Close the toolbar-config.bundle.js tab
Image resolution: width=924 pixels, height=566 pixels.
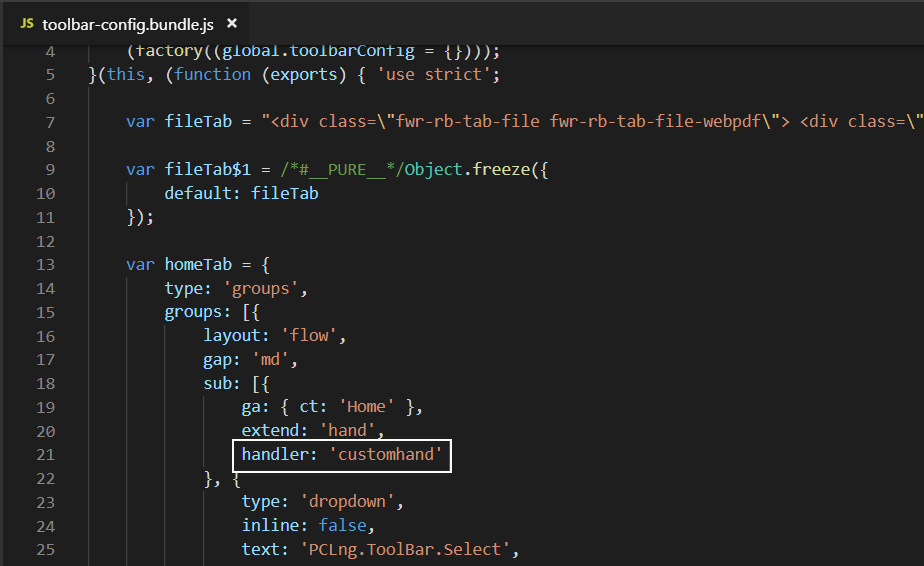[232, 23]
